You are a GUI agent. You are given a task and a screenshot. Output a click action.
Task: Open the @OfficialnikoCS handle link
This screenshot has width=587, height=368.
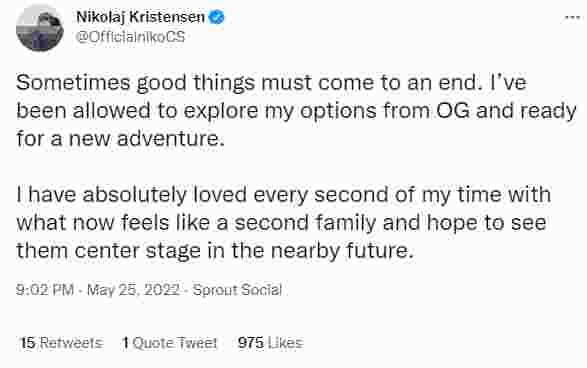click(131, 37)
